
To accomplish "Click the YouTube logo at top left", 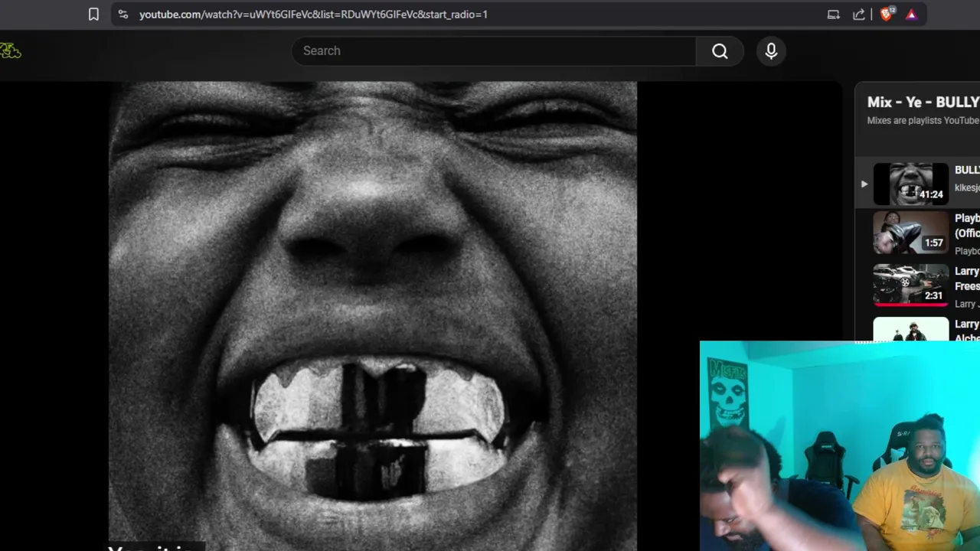I will click(x=11, y=51).
